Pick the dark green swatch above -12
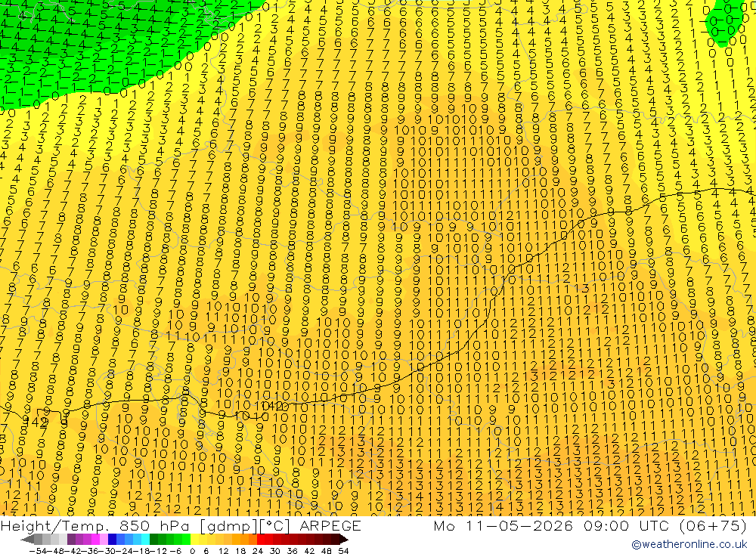This screenshot has height=554, width=756. (x=153, y=539)
